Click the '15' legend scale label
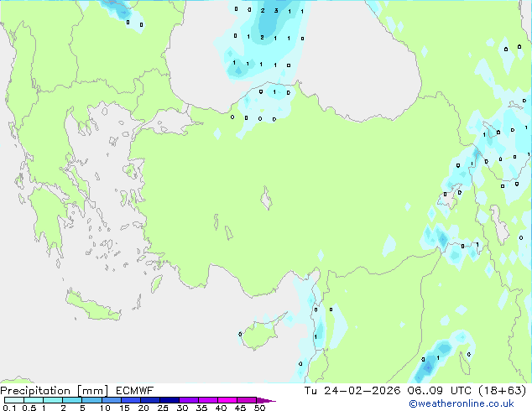The width and height of the screenshot is (532, 411). 124,408
